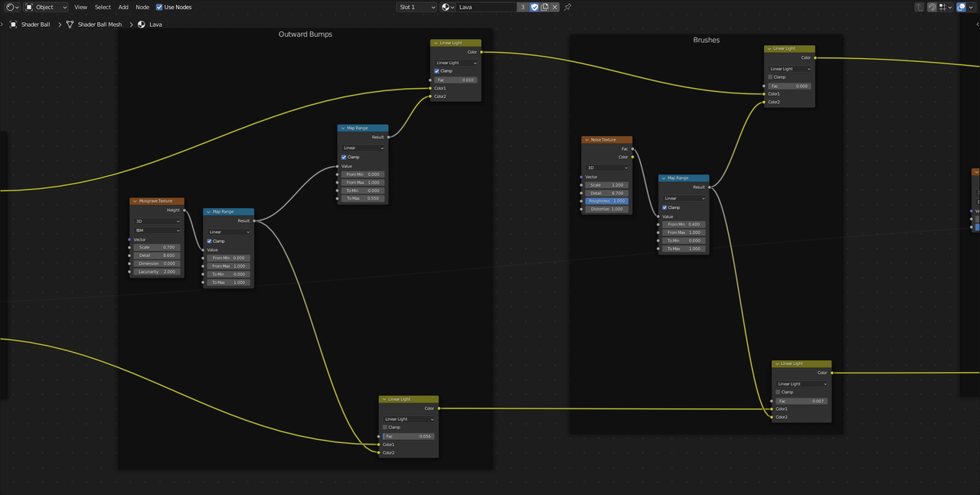Open the Slot 1 dropdown
This screenshot has height=495, width=980.
coord(416,7)
